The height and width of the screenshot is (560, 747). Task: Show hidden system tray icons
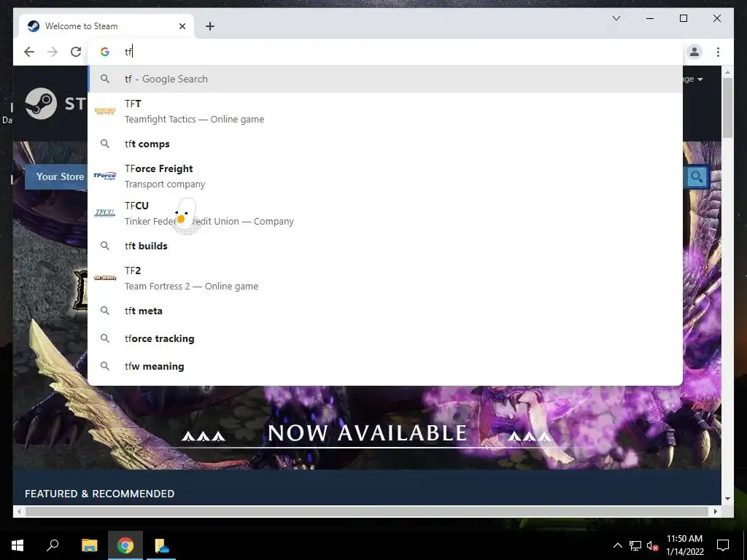pyautogui.click(x=617, y=545)
